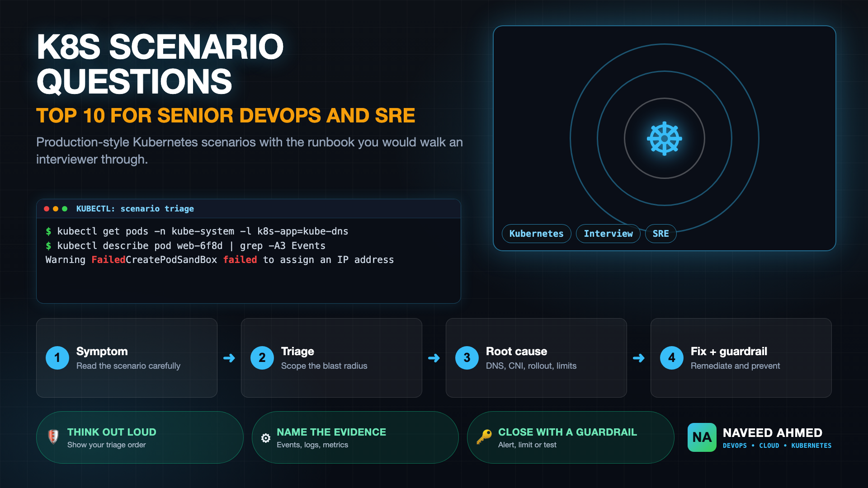Click the red dot in terminal title bar
This screenshot has width=868, height=488.
pyautogui.click(x=47, y=209)
